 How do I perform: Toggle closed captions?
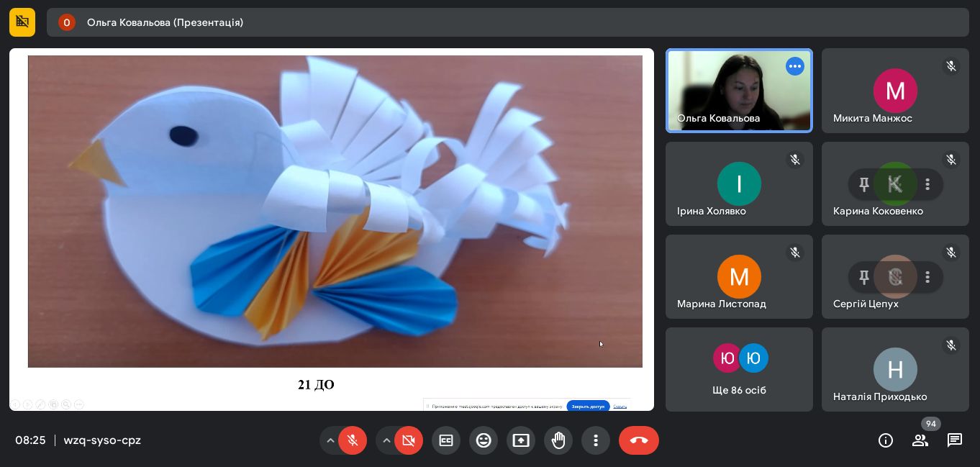coord(446,440)
